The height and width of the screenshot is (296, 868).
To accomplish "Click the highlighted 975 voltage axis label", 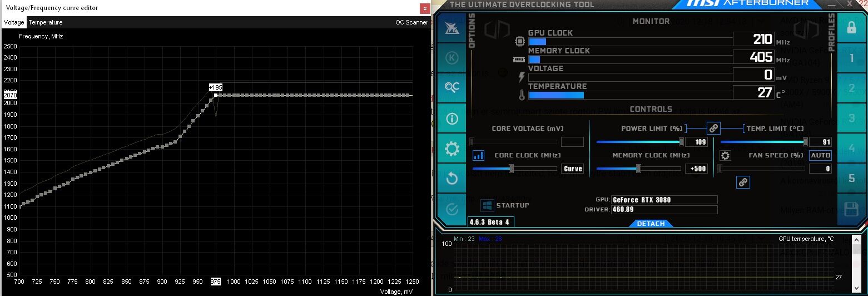I will coord(215,282).
